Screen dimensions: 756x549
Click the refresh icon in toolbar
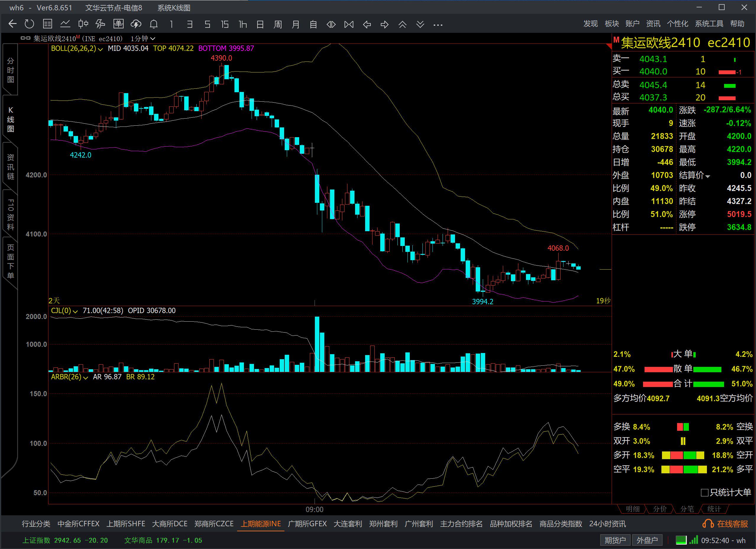tap(29, 24)
